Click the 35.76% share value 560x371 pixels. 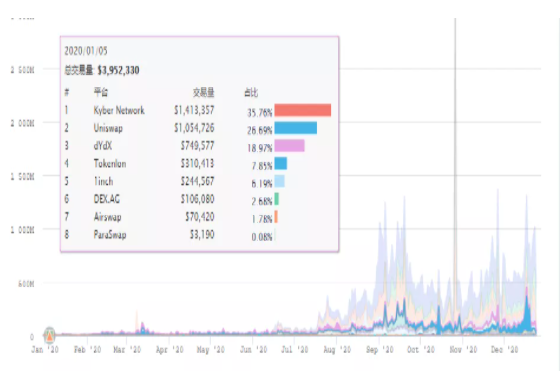click(260, 113)
